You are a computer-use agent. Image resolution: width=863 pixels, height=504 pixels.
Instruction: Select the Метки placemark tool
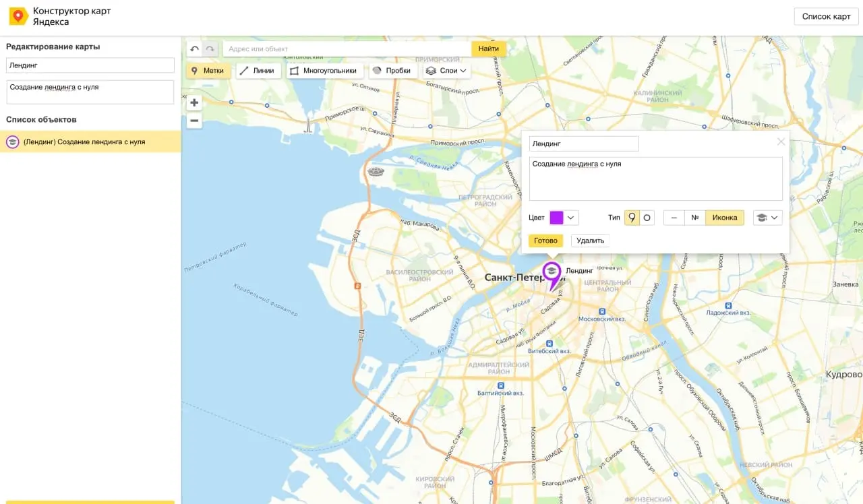click(208, 70)
